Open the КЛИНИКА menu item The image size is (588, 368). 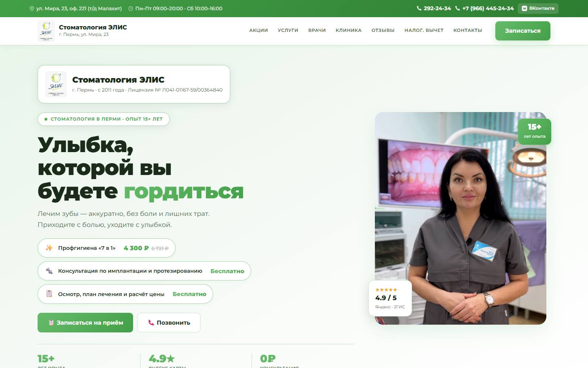click(348, 30)
